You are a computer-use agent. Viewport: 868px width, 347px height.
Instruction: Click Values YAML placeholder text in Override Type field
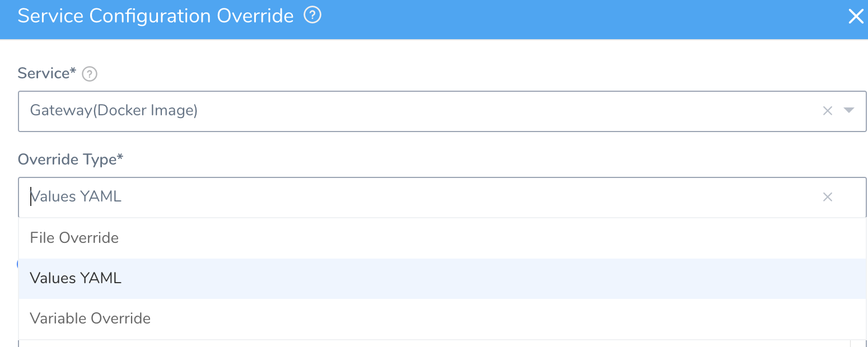pyautogui.click(x=76, y=196)
